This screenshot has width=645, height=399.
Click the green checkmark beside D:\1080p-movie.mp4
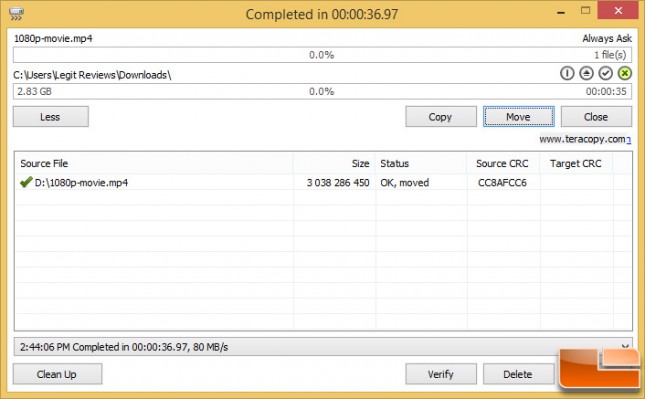[26, 182]
